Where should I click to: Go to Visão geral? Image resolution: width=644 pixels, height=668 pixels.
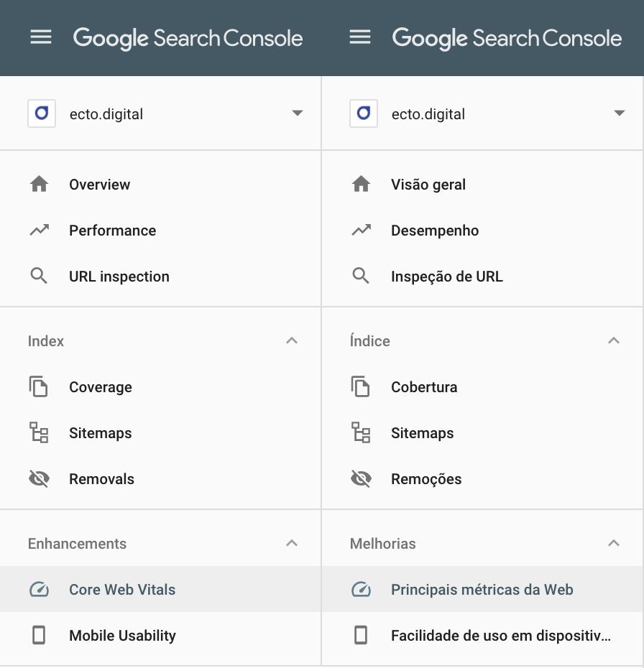(428, 185)
